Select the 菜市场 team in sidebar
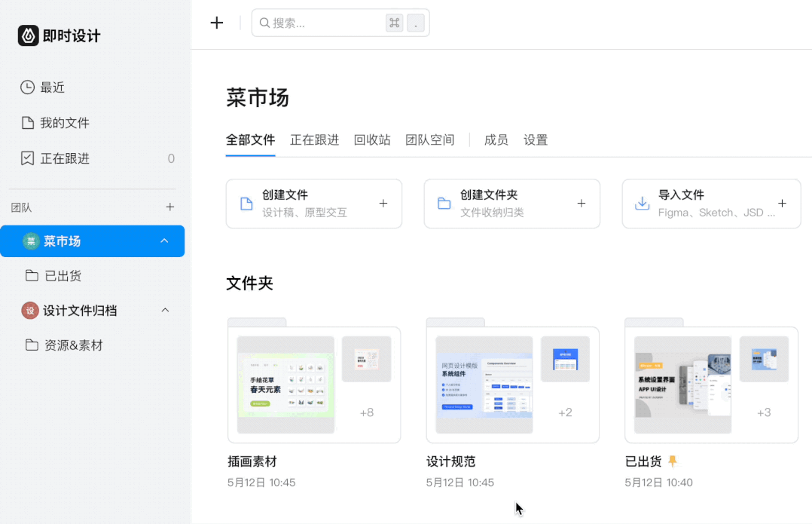Image resolution: width=812 pixels, height=524 pixels. tap(92, 241)
